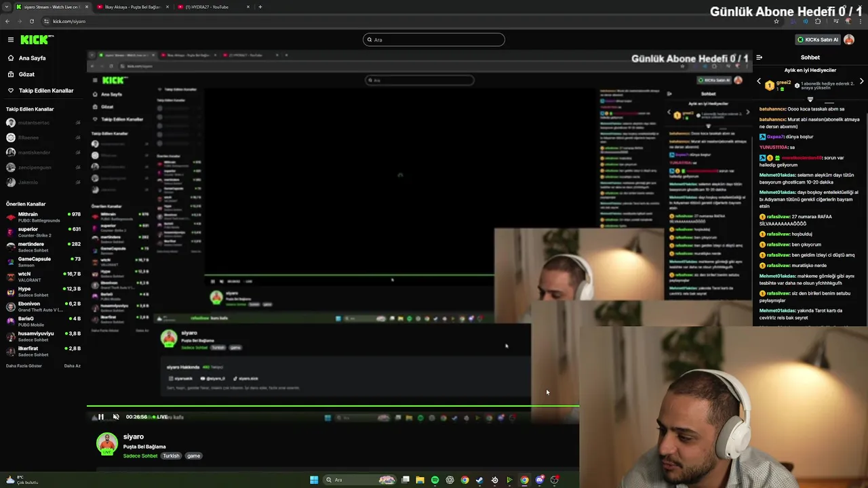Switch to İlkay Akkaya YouTube tab
868x488 pixels.
coord(133,7)
